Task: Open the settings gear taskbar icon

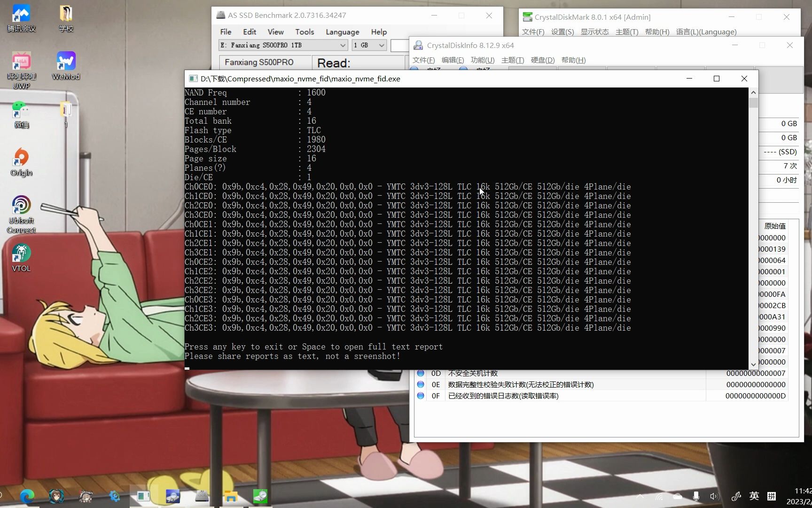Action: 114,496
